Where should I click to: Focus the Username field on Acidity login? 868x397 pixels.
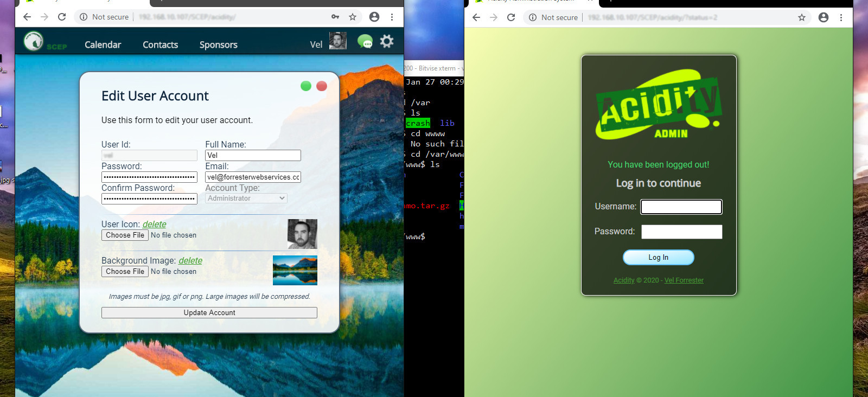[x=681, y=207]
